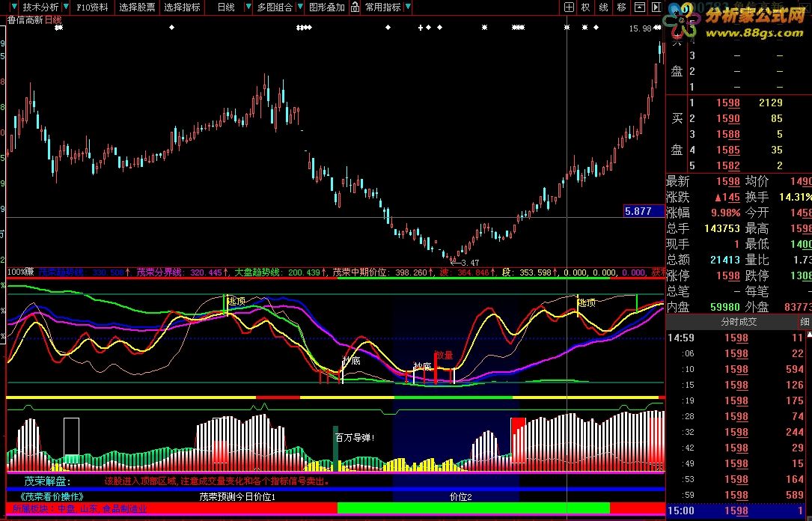Click the :32 tick row with volume 244
This screenshot has width=812, height=521.
(x=736, y=432)
